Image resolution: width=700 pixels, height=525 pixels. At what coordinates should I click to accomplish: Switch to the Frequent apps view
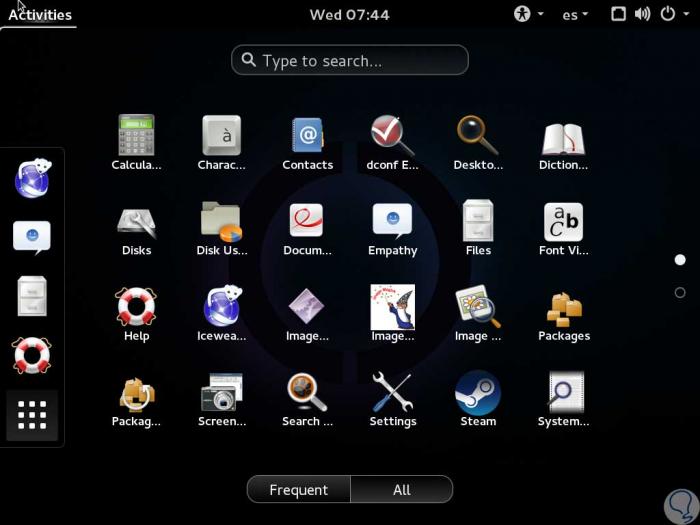point(298,489)
